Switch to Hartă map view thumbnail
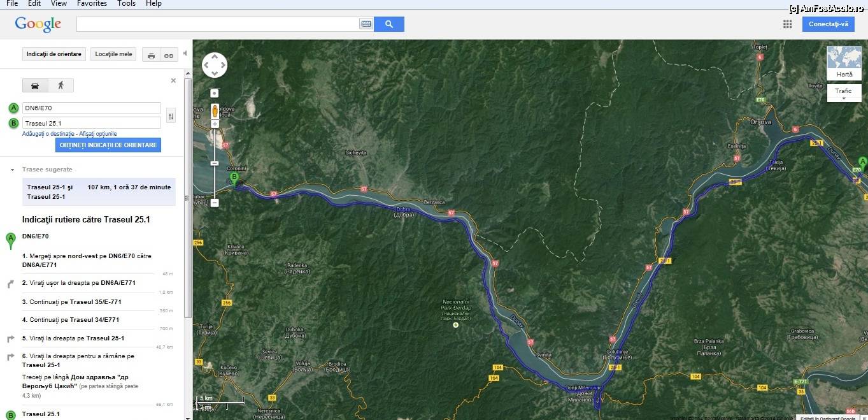868x420 pixels. click(x=844, y=63)
